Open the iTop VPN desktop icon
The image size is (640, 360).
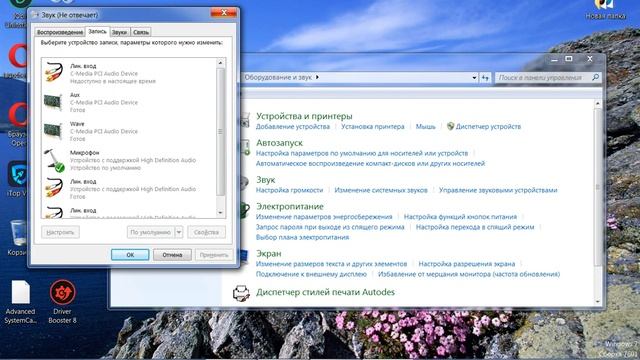coord(18,173)
